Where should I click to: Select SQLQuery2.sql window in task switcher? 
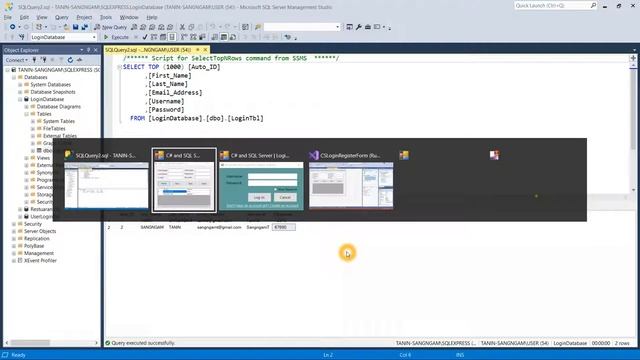pyautogui.click(x=106, y=180)
